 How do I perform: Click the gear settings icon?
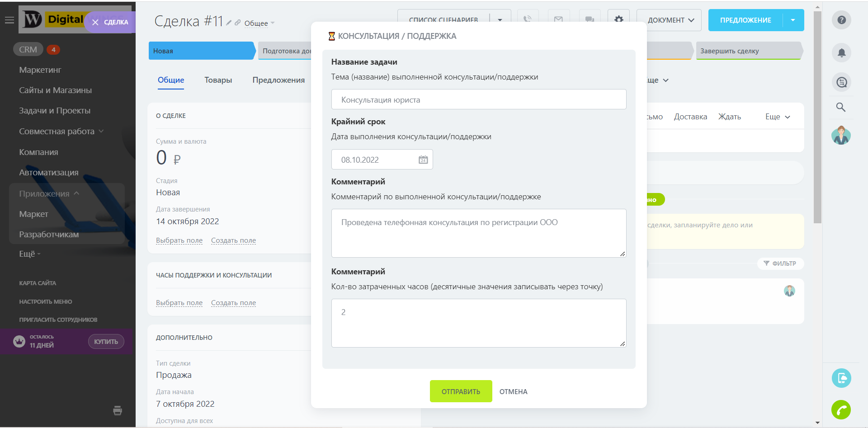618,19
